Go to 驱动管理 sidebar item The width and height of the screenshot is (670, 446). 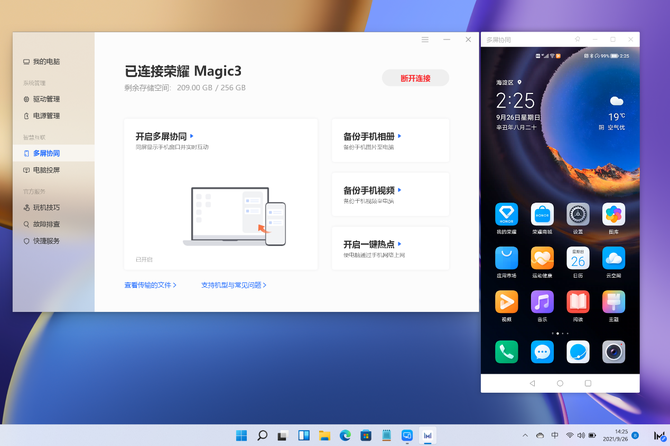[x=46, y=99]
